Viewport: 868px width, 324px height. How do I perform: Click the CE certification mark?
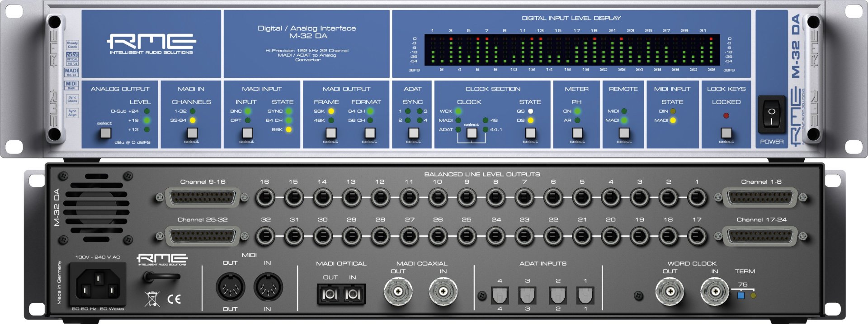pyautogui.click(x=174, y=299)
